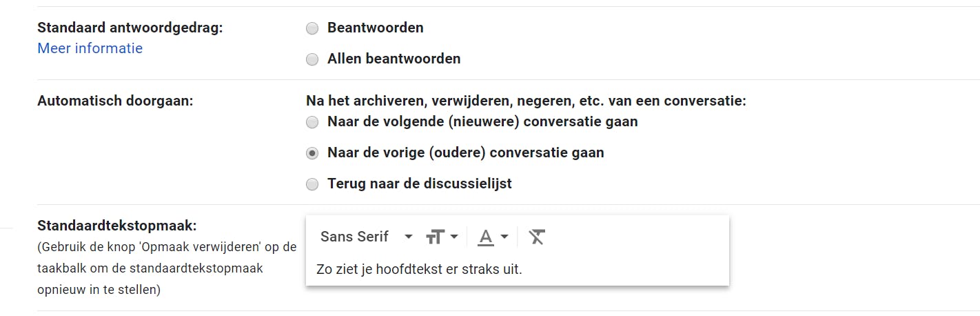Open the text size formatting tool
980x316 pixels.
433,237
